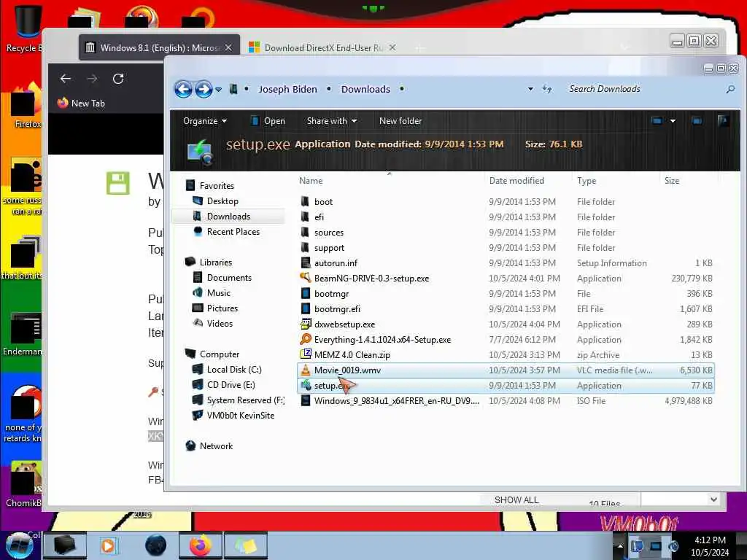Select the sources folder
The width and height of the screenshot is (747, 560).
click(329, 233)
